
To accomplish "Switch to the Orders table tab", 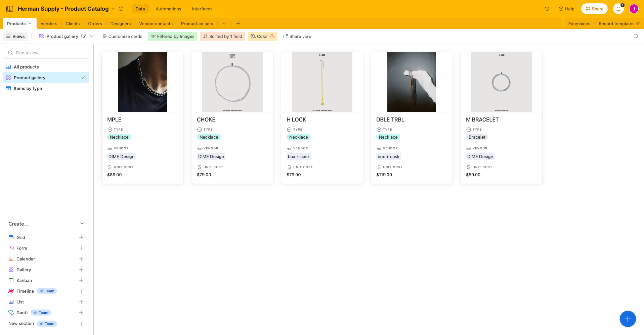I will (95, 23).
